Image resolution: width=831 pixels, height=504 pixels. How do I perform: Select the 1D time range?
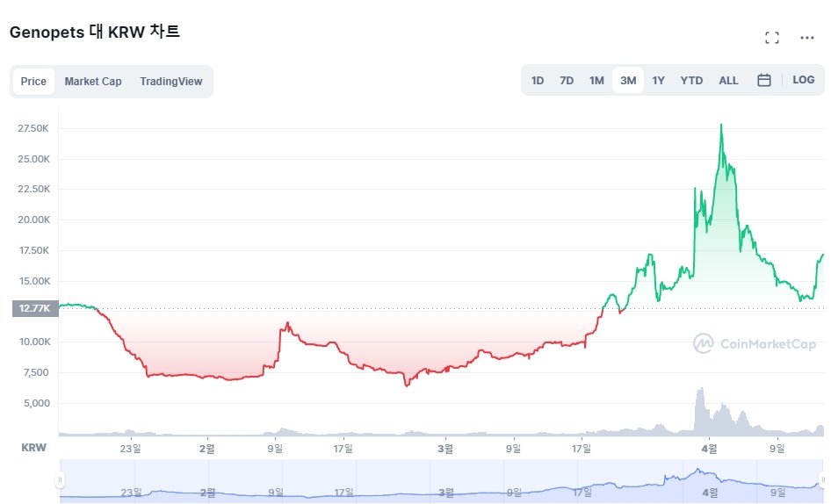click(538, 81)
